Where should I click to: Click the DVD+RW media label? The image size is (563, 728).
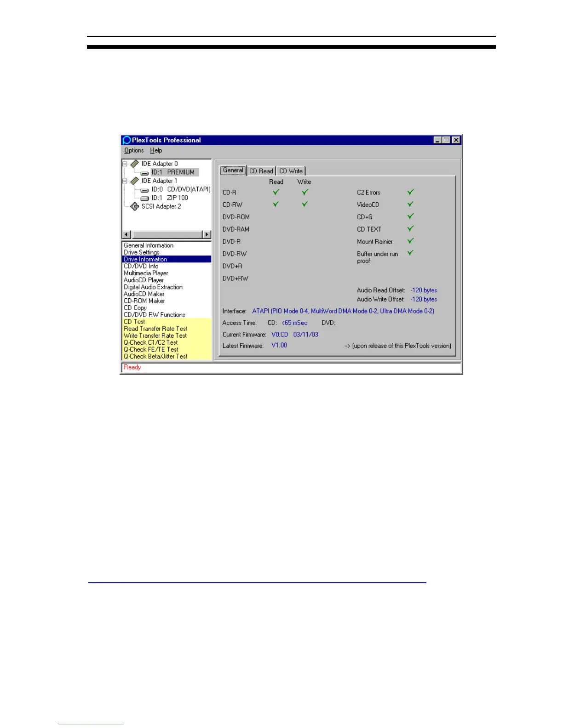click(x=236, y=279)
